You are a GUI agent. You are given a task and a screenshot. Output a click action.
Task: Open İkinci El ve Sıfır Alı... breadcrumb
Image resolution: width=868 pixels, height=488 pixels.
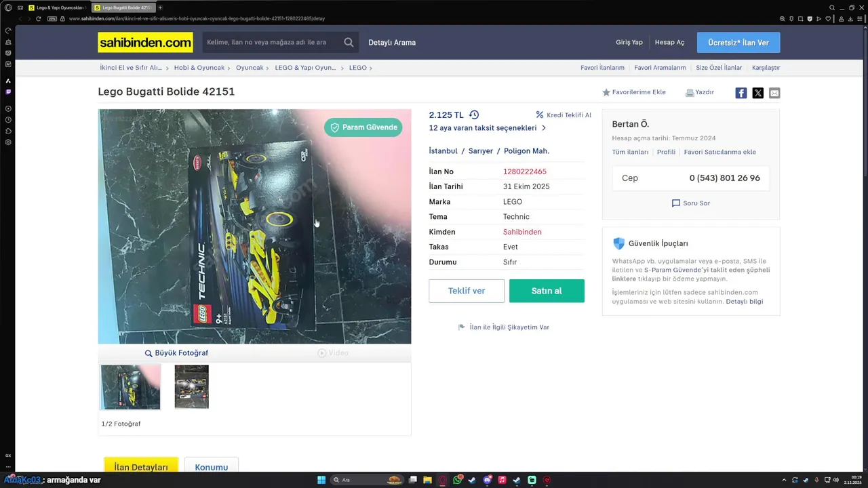click(131, 68)
